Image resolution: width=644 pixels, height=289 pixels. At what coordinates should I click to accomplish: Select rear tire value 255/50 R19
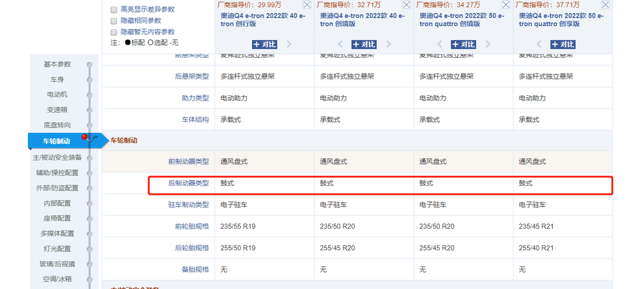pos(238,248)
